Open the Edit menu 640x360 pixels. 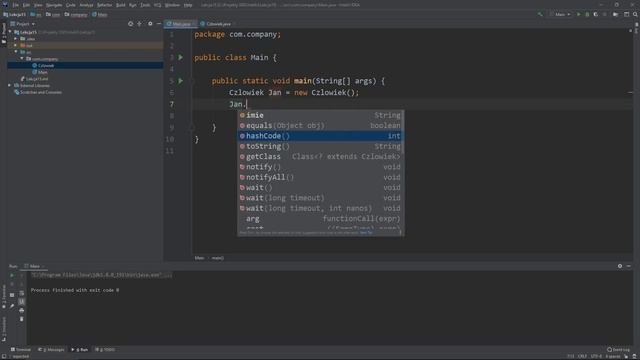[x=26, y=5]
